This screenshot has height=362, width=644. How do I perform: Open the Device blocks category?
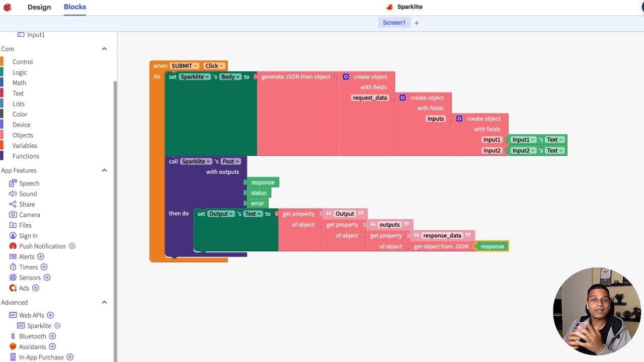21,125
